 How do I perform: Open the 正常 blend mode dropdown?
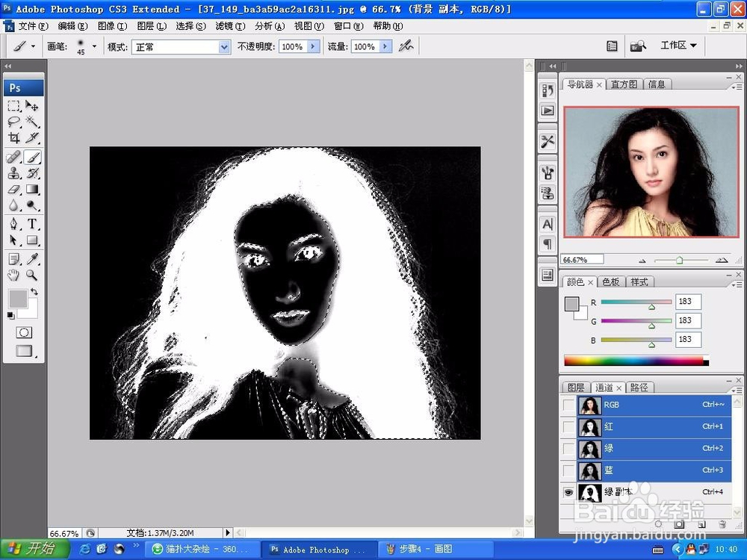coord(223,46)
